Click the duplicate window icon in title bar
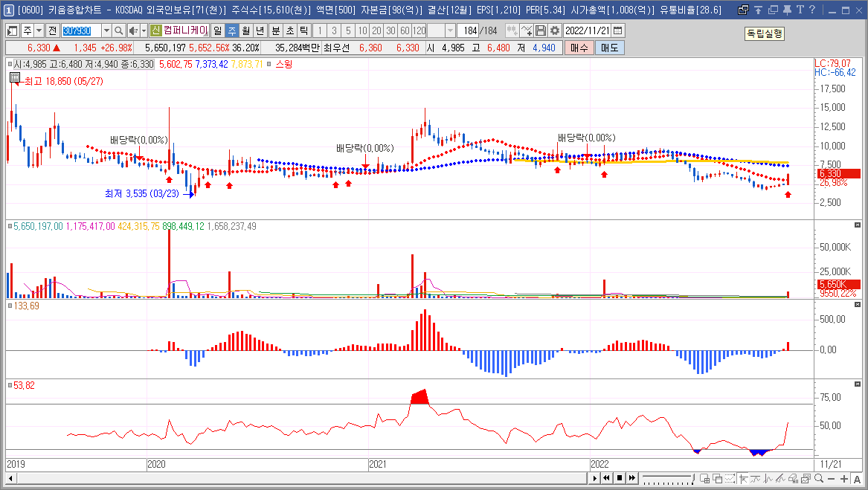 point(773,10)
